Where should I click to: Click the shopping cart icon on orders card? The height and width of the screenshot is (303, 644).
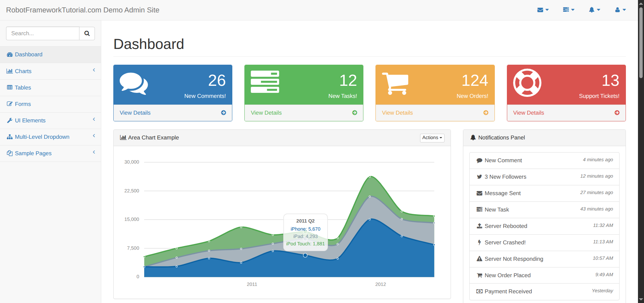pyautogui.click(x=395, y=84)
